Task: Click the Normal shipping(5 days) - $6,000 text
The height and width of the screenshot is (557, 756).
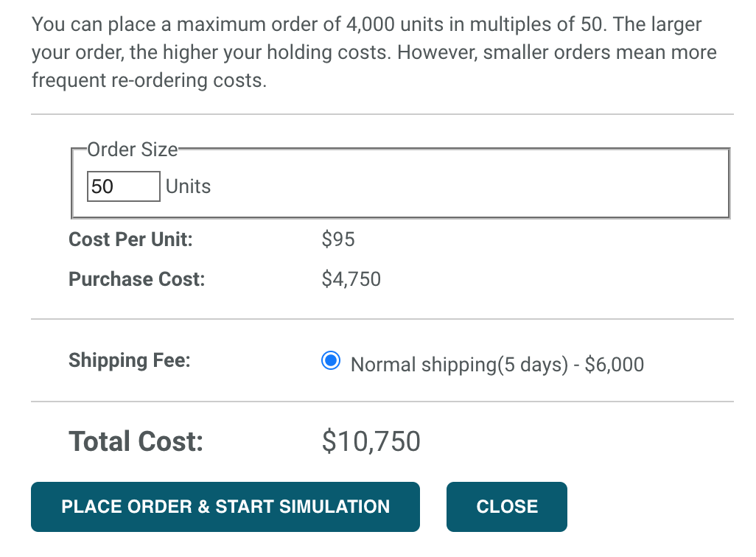Action: [x=497, y=364]
